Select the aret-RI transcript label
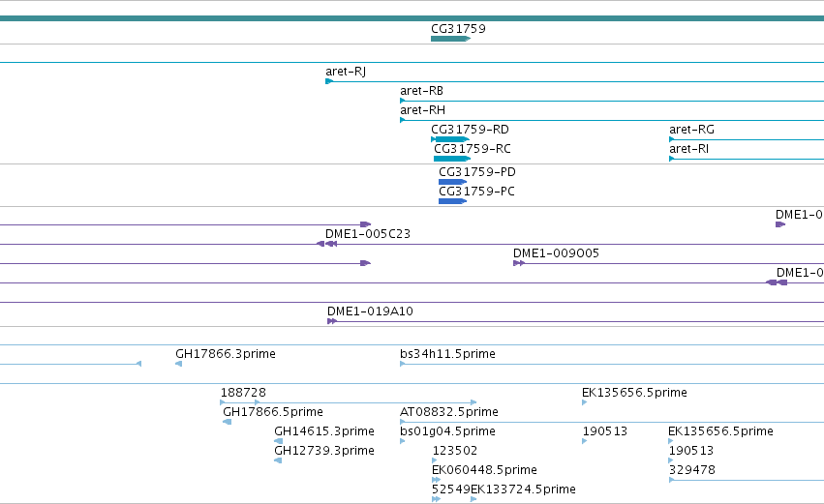The height and width of the screenshot is (504, 824). (689, 149)
